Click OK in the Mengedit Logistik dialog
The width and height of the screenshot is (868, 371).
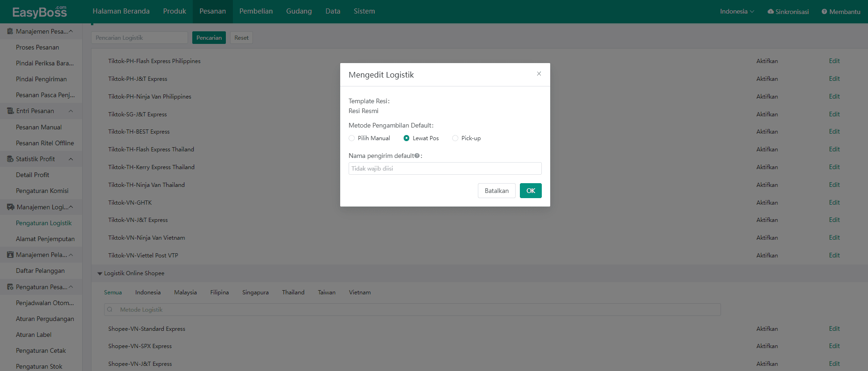[531, 191]
